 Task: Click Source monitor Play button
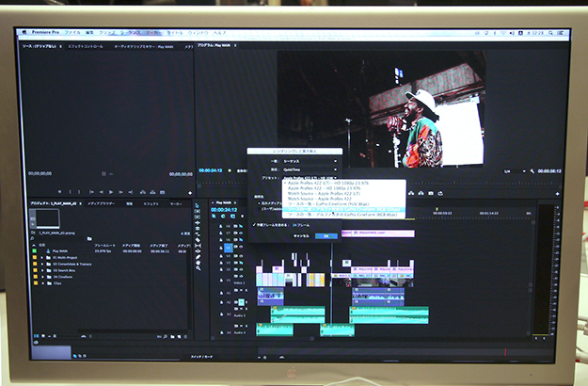(111, 192)
